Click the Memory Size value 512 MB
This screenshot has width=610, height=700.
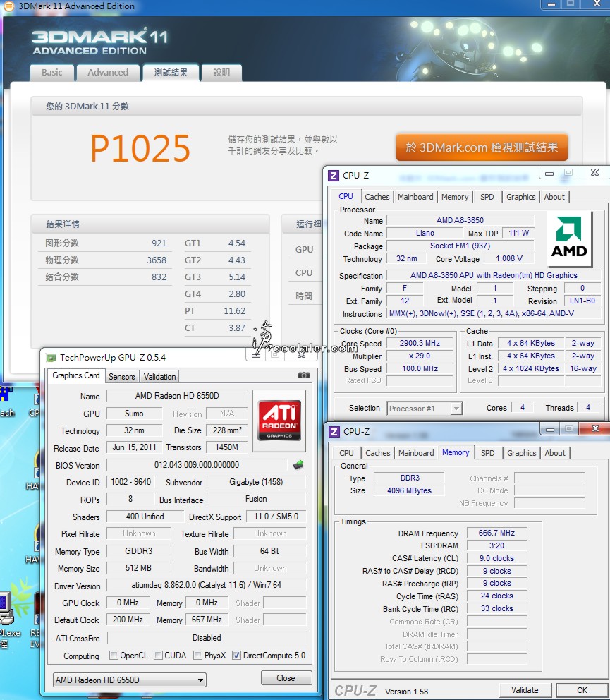point(138,568)
